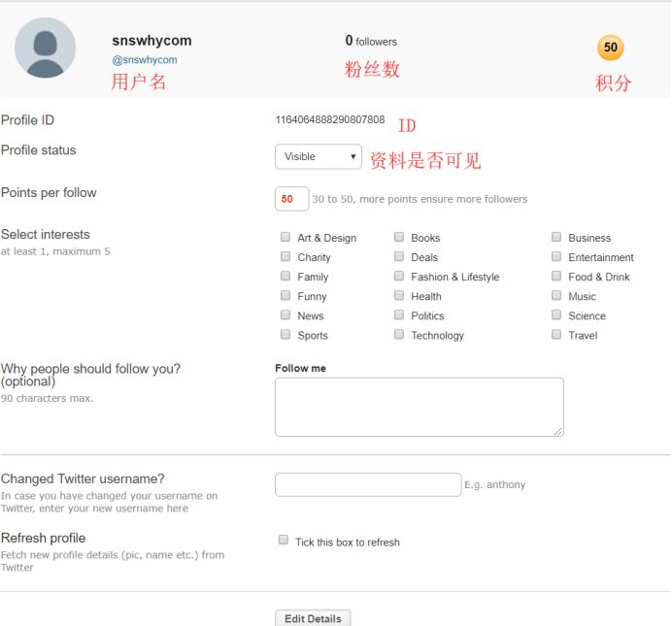Select the Food & Drink checkbox
672x626 pixels.
556,276
